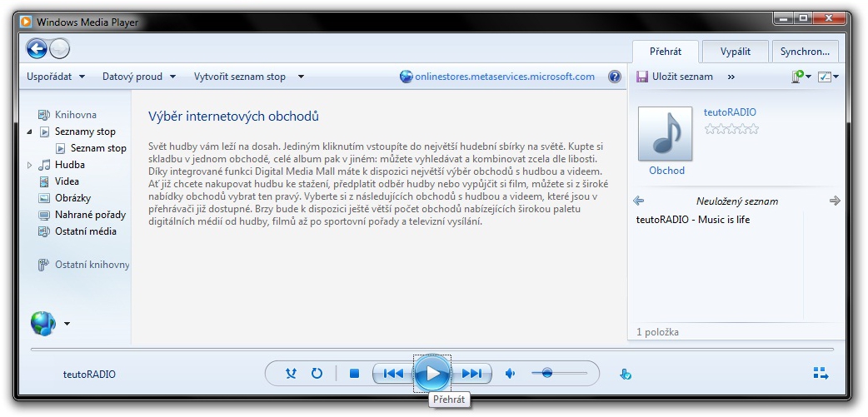Image resolution: width=868 pixels, height=417 pixels.
Task: Click the globe icon beside the store URL
Action: coord(406,77)
